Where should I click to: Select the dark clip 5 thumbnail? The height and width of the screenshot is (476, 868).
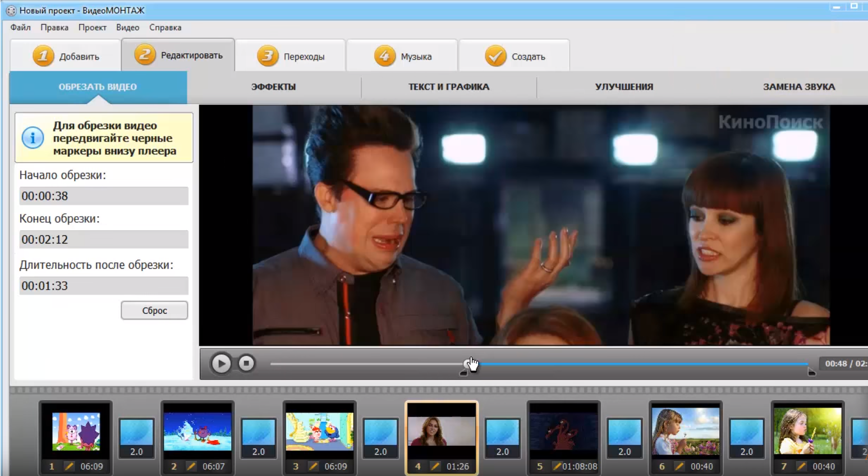click(564, 432)
